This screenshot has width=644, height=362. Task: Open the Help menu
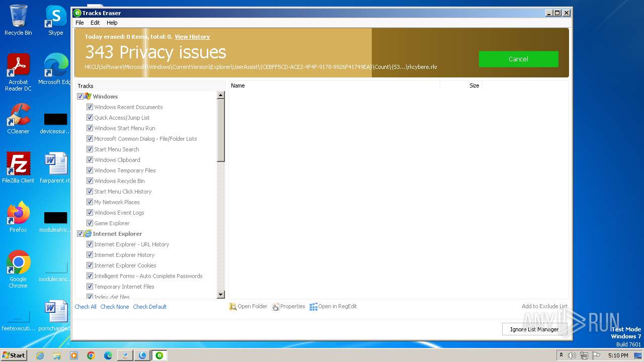click(x=112, y=23)
